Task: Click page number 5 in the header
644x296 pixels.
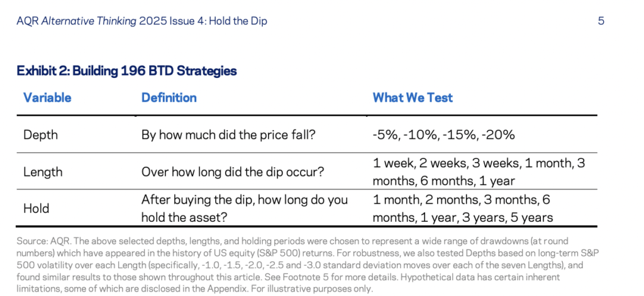Action: [601, 21]
